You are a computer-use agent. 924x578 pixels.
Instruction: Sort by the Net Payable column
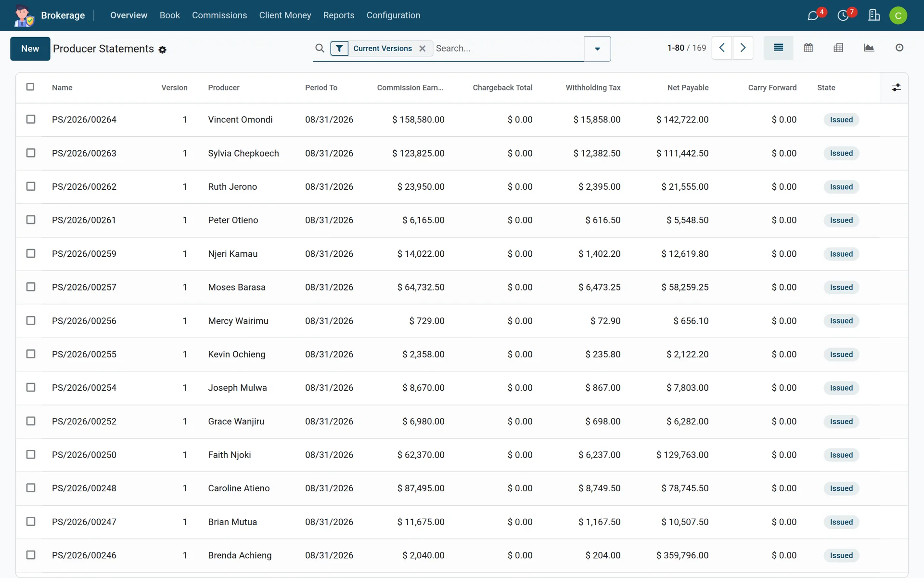click(688, 88)
